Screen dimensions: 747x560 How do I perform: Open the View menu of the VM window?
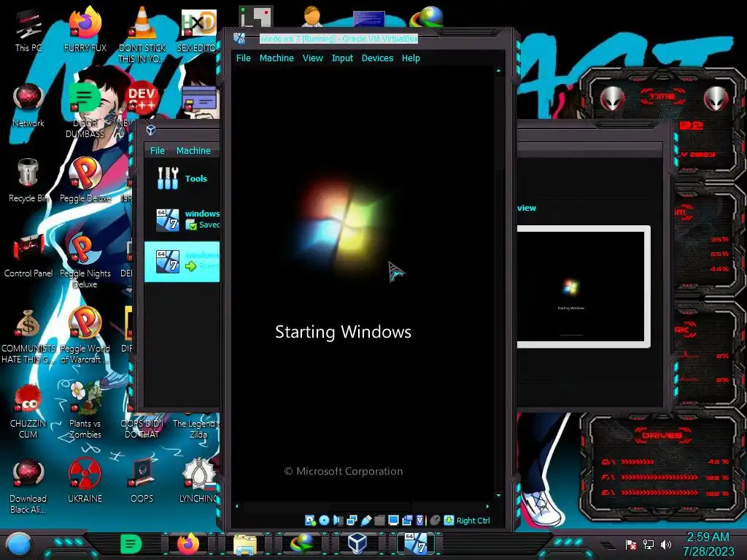pyautogui.click(x=312, y=58)
